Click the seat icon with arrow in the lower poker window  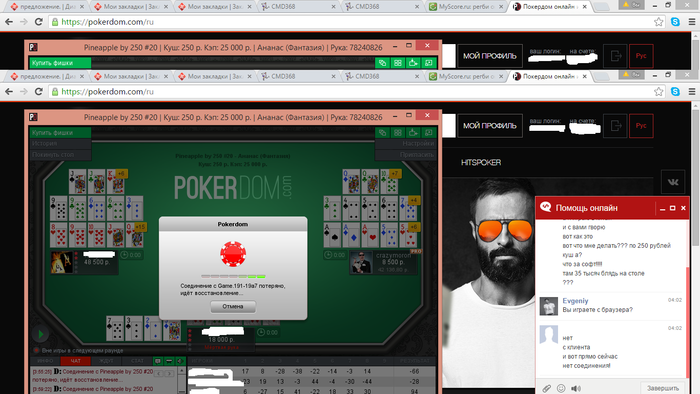coord(413,133)
